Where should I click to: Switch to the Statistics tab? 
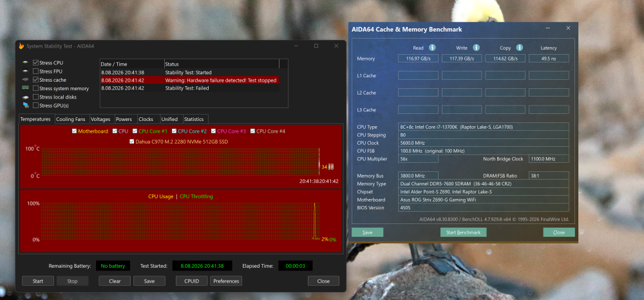[194, 119]
